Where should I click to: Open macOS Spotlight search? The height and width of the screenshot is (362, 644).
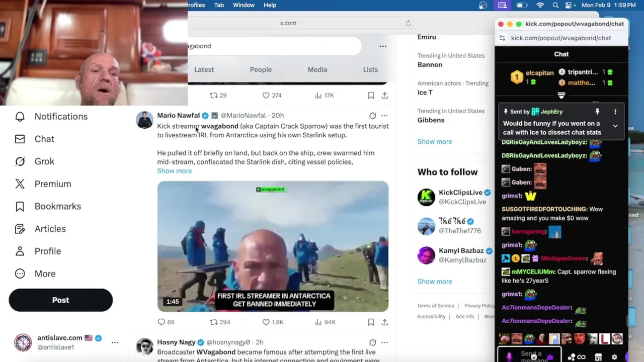tap(555, 5)
